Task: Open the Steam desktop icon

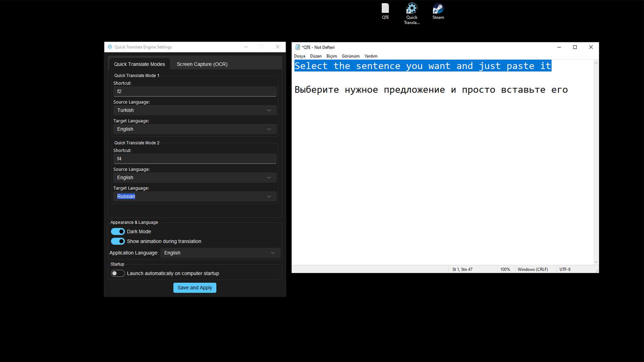Action: tap(438, 11)
